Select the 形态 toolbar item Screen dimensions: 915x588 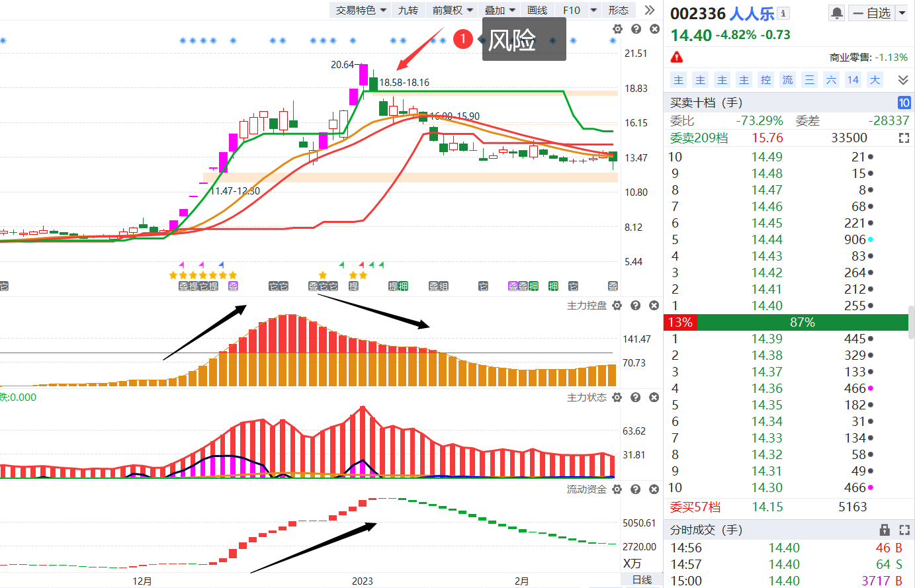pos(619,10)
